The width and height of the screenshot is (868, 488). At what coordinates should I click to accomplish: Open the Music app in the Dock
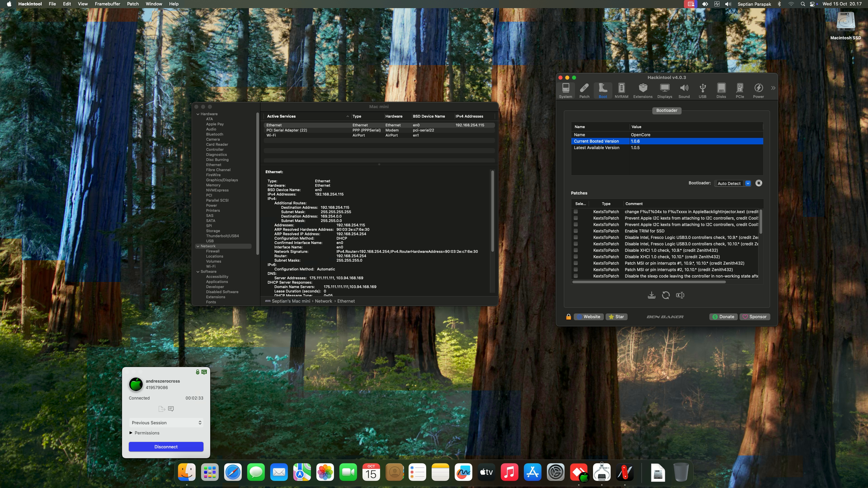510,472
